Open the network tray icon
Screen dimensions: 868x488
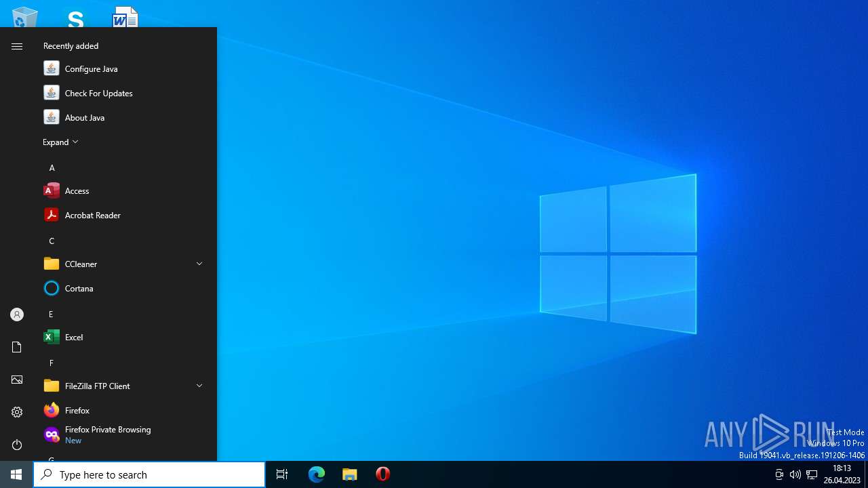pos(812,474)
